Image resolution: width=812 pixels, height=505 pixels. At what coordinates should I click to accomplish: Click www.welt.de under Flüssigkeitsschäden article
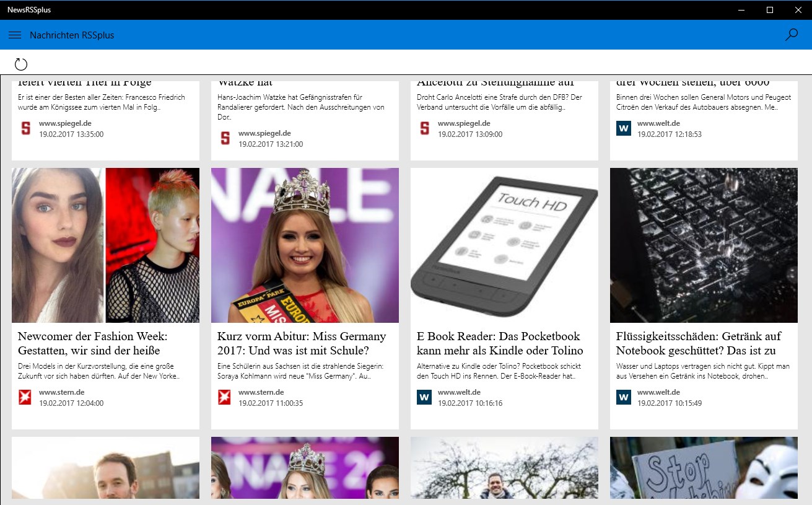click(x=658, y=392)
